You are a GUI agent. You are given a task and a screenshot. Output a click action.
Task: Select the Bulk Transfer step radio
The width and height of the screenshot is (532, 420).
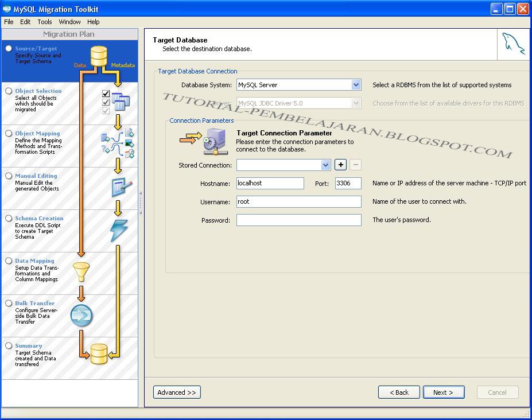(9, 303)
